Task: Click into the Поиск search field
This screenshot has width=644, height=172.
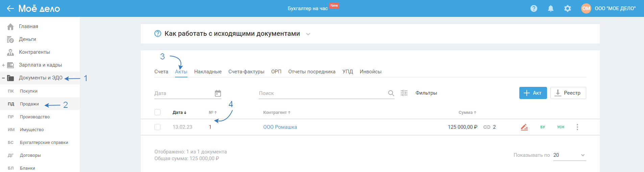Action: coord(321,93)
